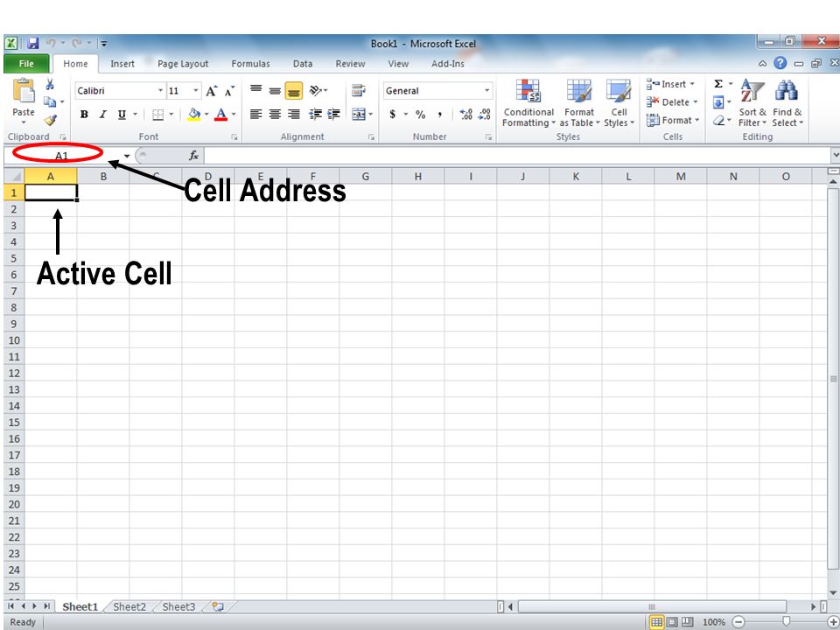Click the Cut scissors icon
Screen dimensions: 840x630
click(x=50, y=84)
